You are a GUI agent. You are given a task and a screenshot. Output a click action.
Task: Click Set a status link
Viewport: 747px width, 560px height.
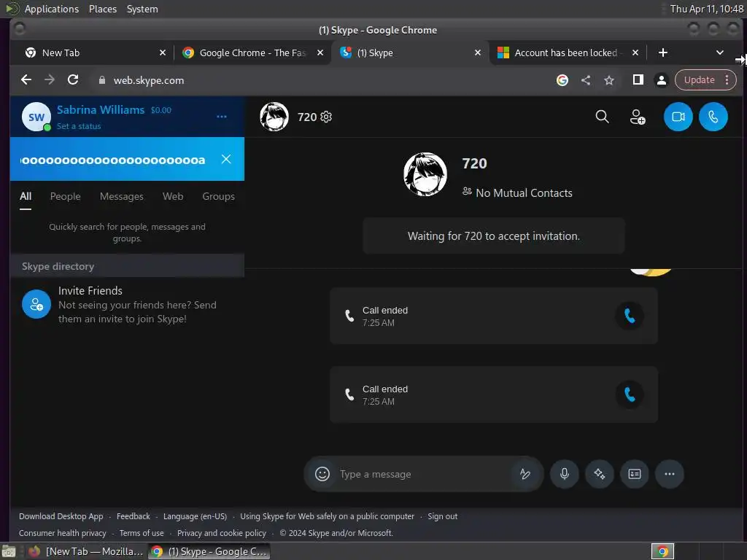click(79, 126)
